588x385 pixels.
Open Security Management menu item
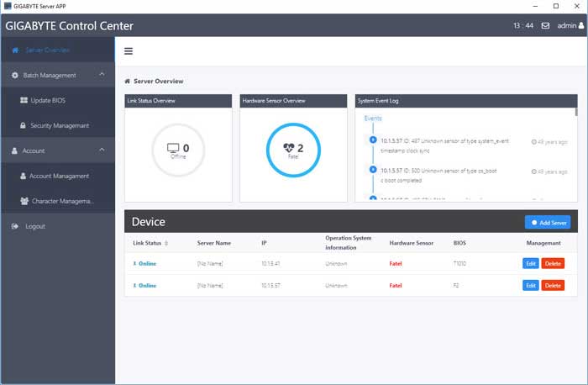click(58, 125)
